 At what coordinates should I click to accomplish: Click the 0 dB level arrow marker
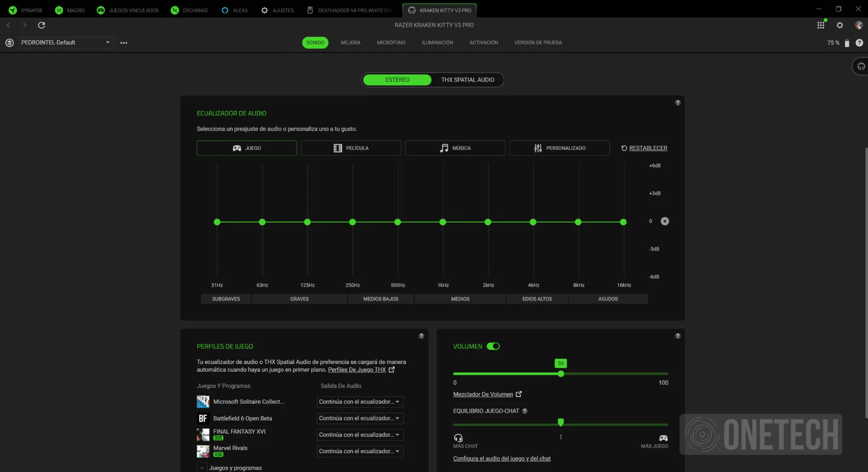point(665,221)
